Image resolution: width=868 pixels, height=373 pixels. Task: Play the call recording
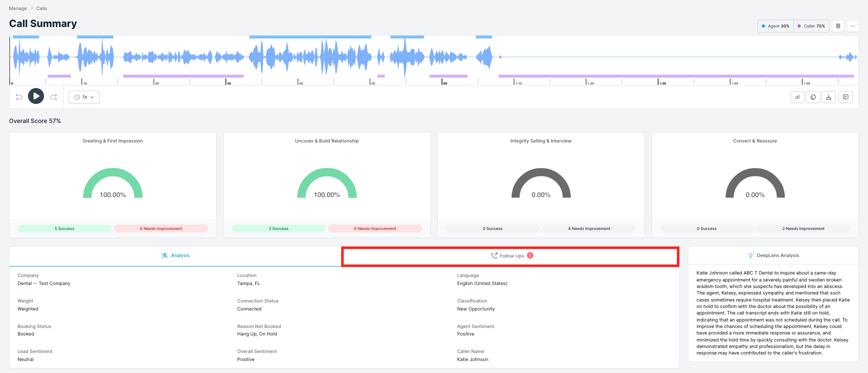36,96
